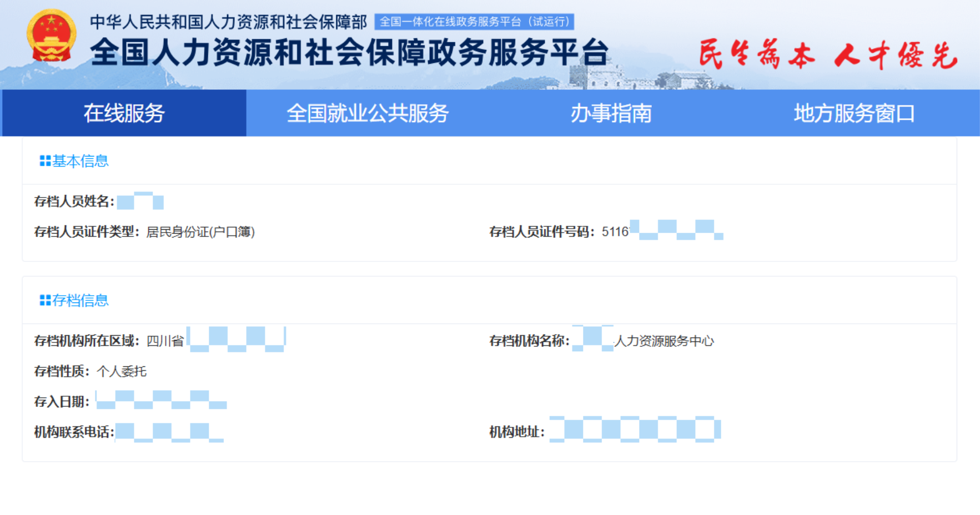Click the masked 存档人员姓名 value
The height and width of the screenshot is (515, 980).
point(140,201)
